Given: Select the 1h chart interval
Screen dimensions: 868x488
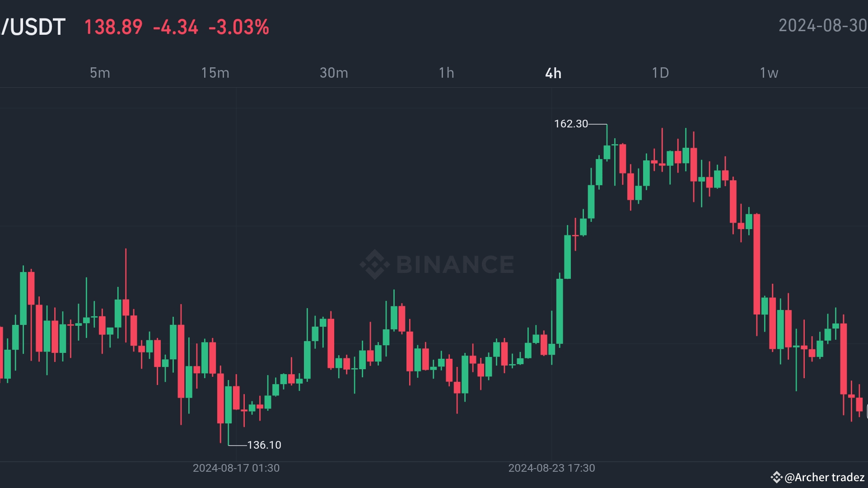Looking at the screenshot, I should [446, 73].
